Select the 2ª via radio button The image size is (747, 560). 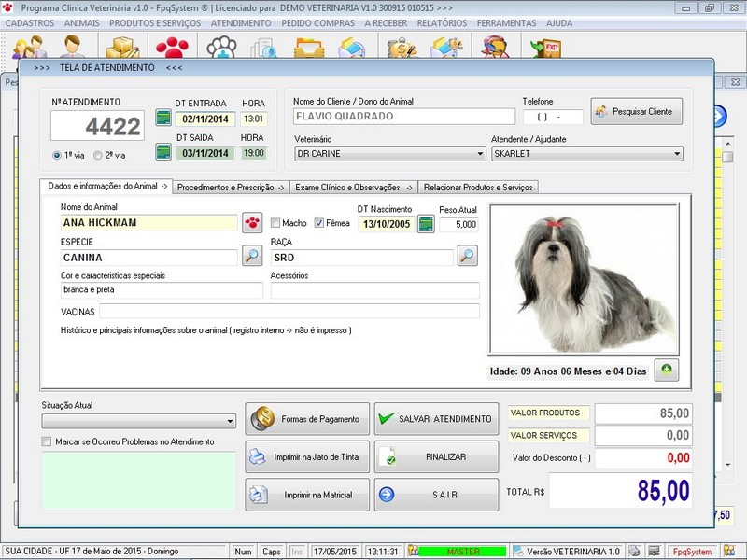[96, 155]
